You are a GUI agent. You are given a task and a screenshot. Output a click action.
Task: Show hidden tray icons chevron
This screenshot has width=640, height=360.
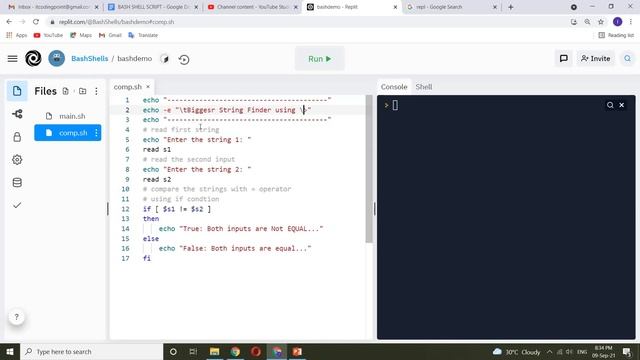point(549,351)
